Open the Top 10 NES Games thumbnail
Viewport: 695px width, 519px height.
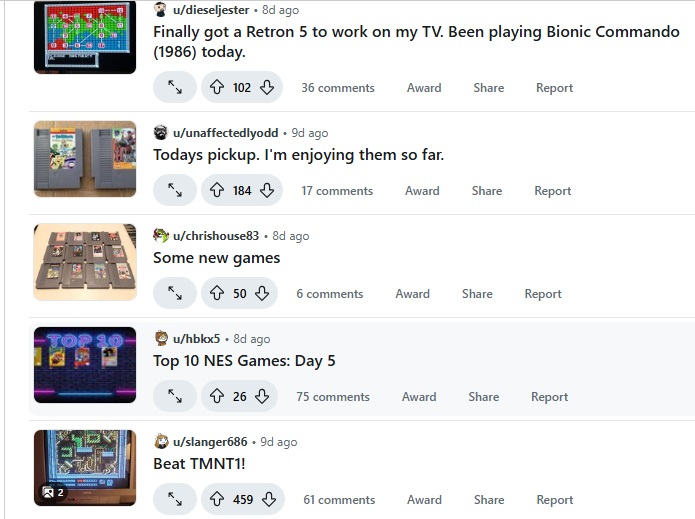pos(85,365)
